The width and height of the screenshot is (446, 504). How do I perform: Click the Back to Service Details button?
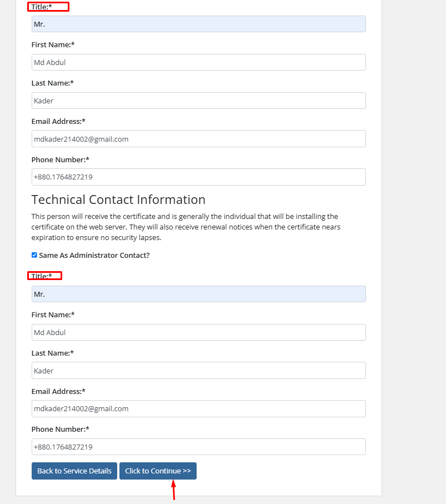(74, 471)
